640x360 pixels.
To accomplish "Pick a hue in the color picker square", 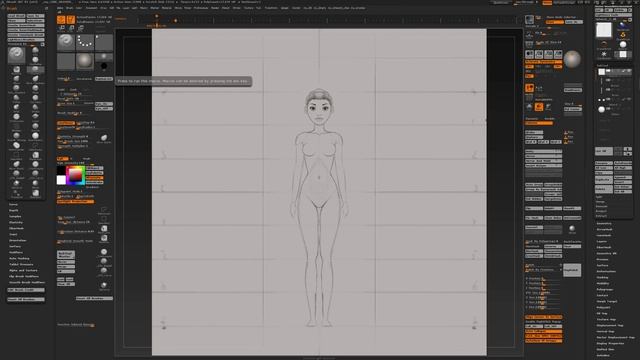I will (x=76, y=176).
